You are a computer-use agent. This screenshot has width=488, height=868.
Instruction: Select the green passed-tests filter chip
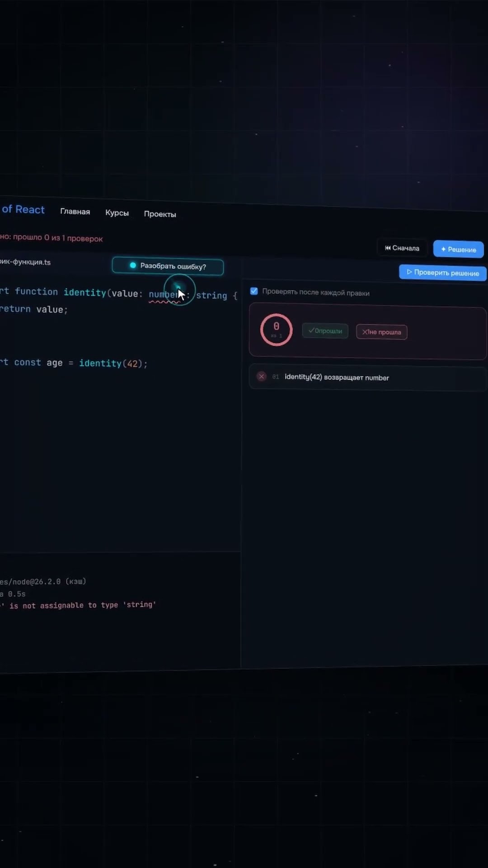(x=325, y=331)
